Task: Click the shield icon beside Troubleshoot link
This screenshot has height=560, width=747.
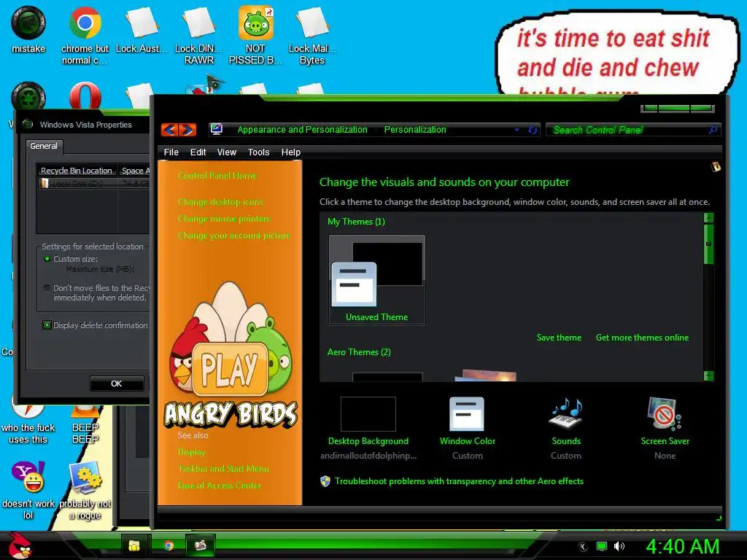Action: pyautogui.click(x=325, y=481)
